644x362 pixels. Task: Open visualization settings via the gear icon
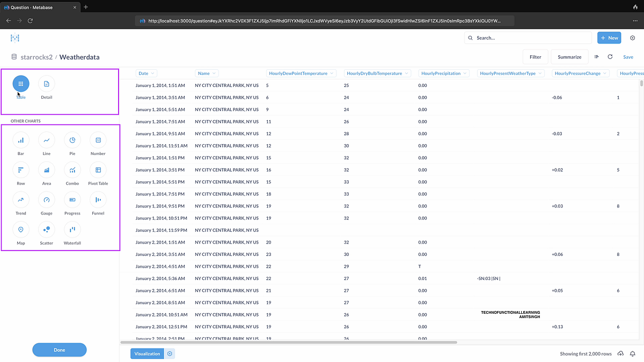pos(170,353)
